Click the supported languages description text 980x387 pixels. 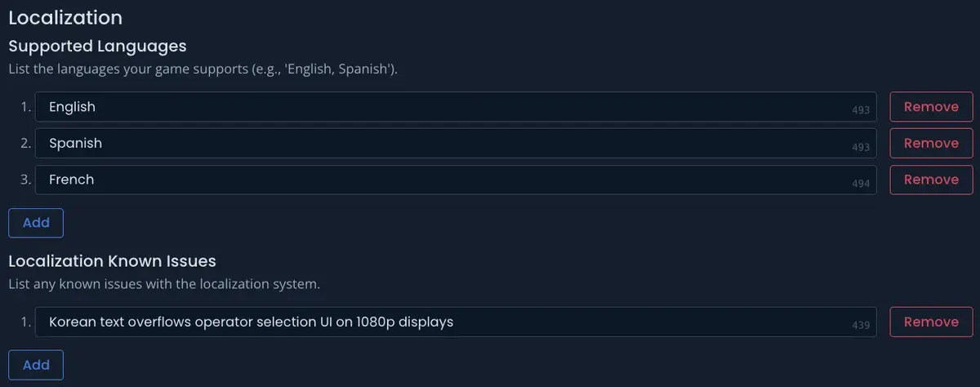coord(203,69)
